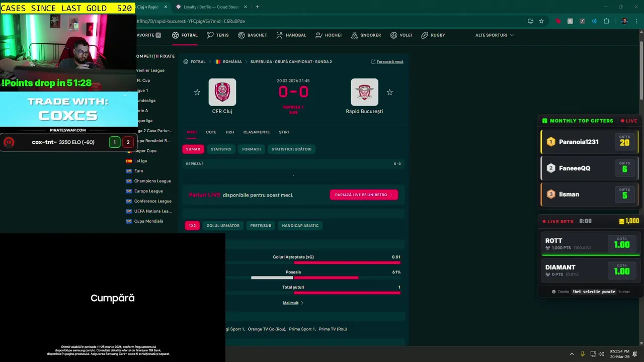Open a new browser tab

257,7
